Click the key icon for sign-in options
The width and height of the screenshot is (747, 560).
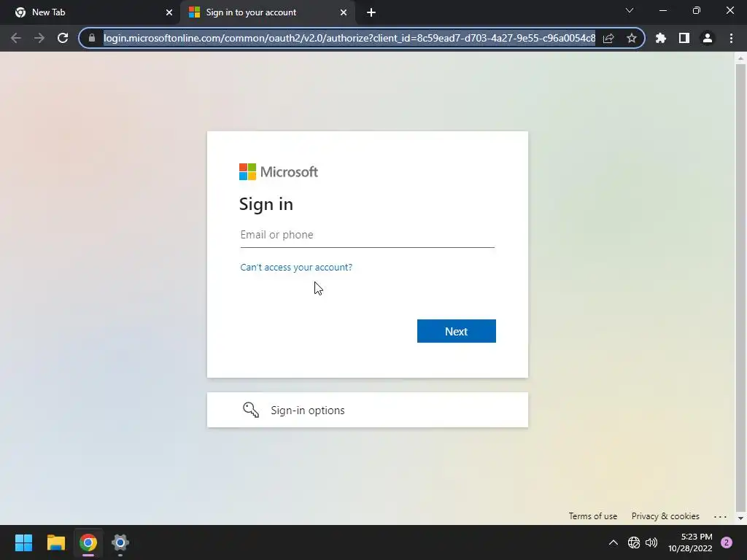coord(251,410)
